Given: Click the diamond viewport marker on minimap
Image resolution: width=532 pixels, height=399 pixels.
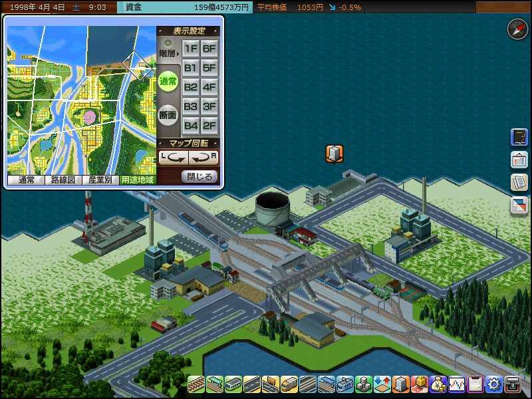Looking at the screenshot, I should click(137, 65).
